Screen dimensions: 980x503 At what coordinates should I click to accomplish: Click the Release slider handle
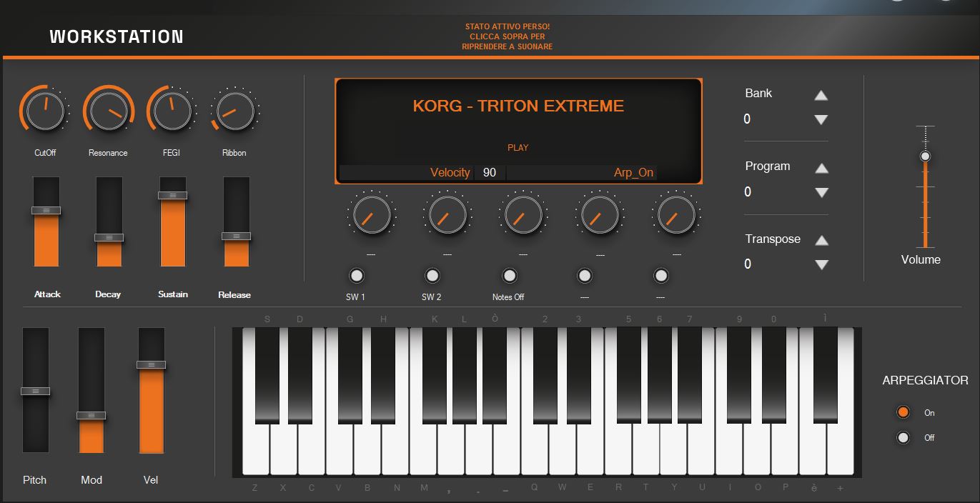236,236
